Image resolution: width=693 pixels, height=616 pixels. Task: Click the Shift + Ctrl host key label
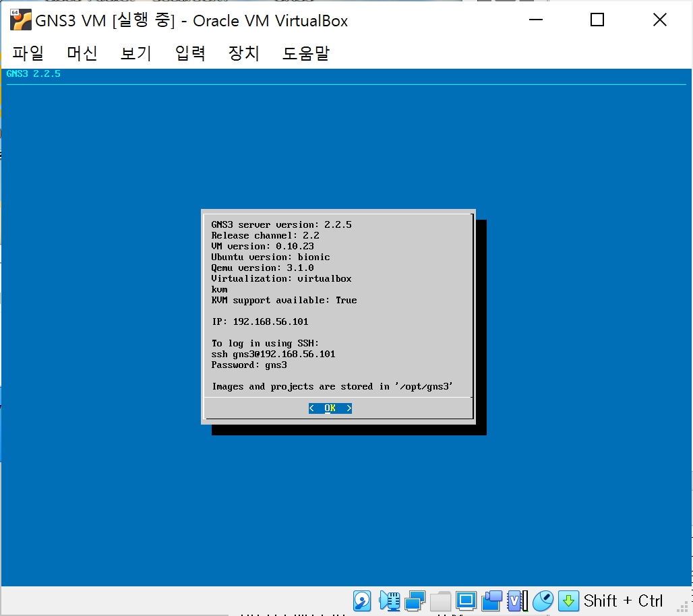623,601
